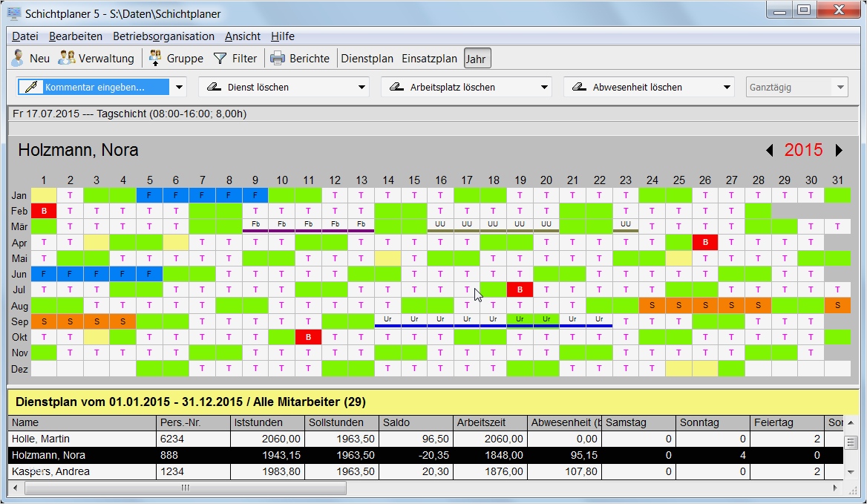867x504 pixels.
Task: Click the year 2015 label
Action: click(x=803, y=151)
